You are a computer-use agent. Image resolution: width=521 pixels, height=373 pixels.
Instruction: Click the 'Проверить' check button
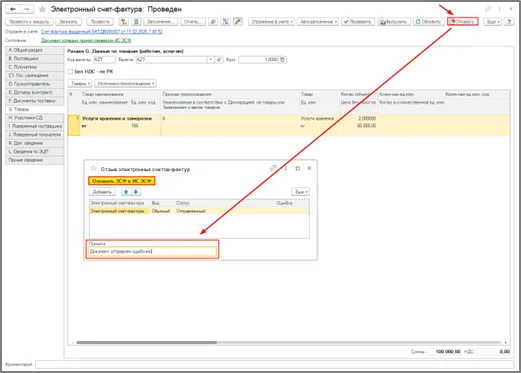pos(358,22)
